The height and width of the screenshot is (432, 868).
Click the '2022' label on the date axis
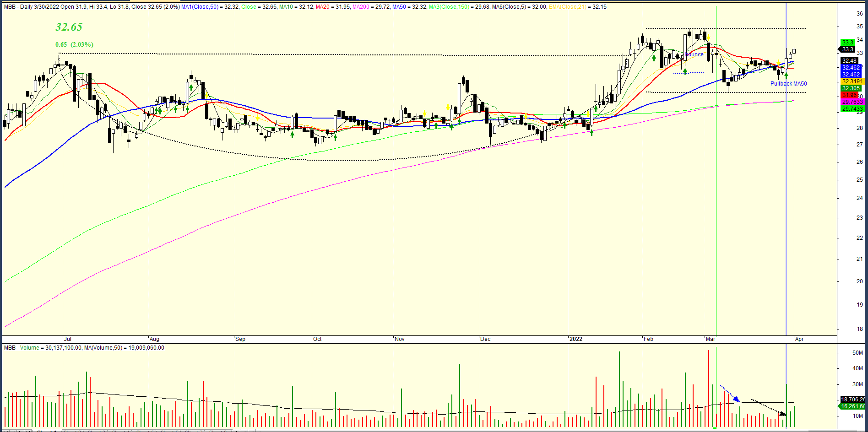point(575,339)
